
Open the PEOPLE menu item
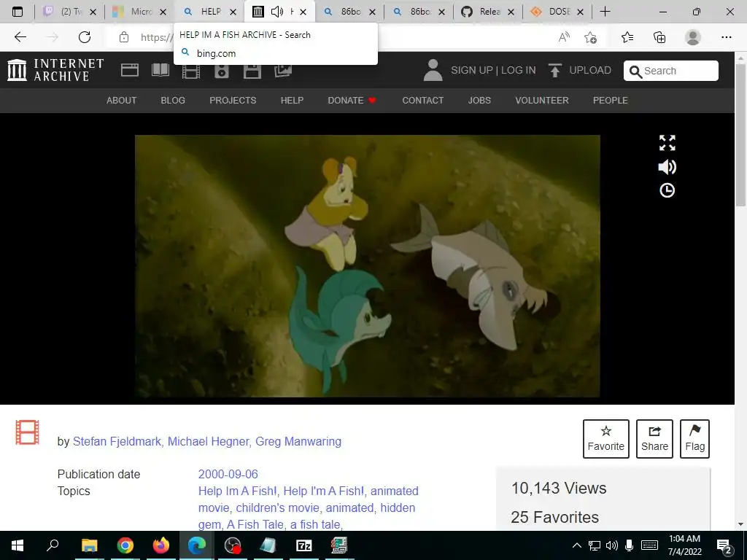click(611, 101)
